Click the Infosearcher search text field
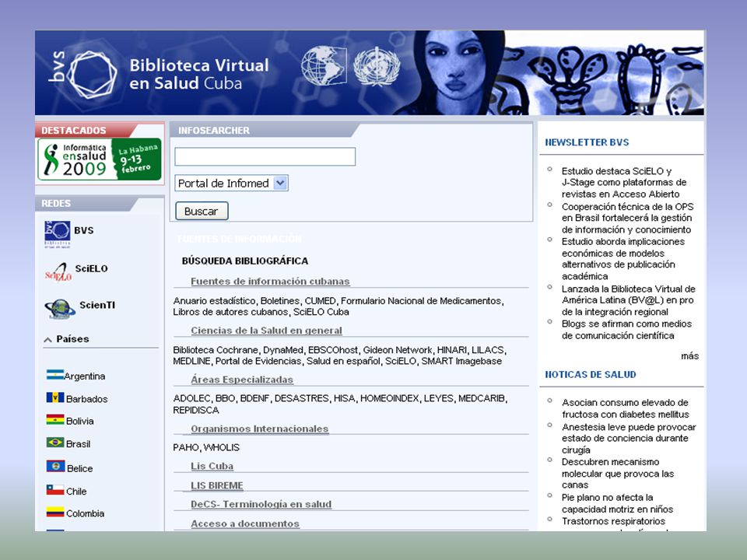 (265, 156)
